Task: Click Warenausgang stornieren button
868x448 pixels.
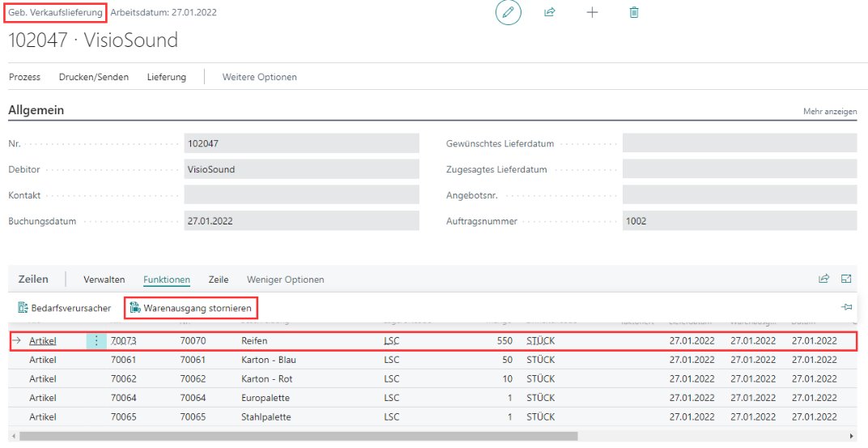Action: [192, 308]
